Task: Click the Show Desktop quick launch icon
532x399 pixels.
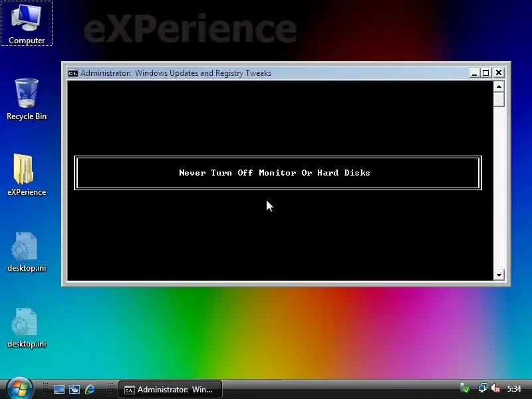Action: tap(59, 389)
